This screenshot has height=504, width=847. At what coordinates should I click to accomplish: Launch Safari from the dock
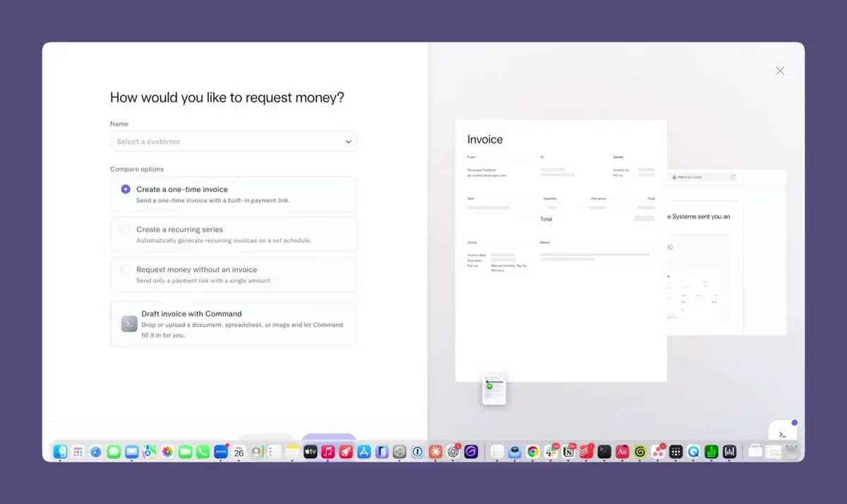(96, 452)
